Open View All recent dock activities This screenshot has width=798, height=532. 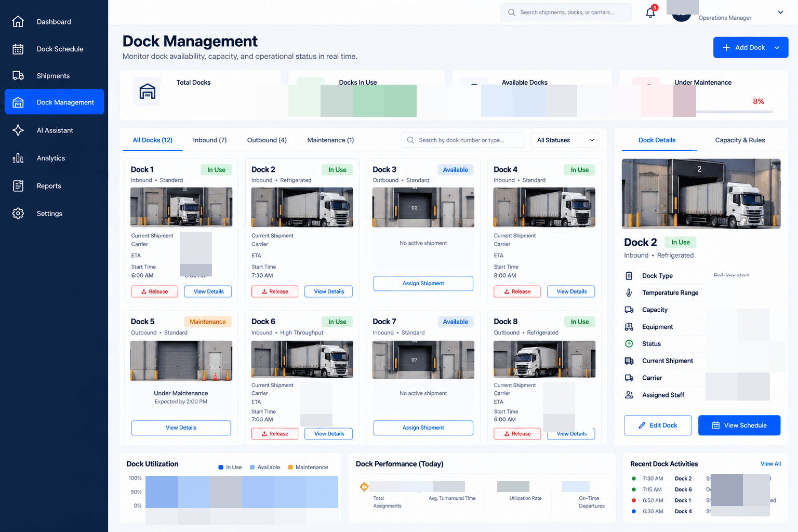coord(770,464)
